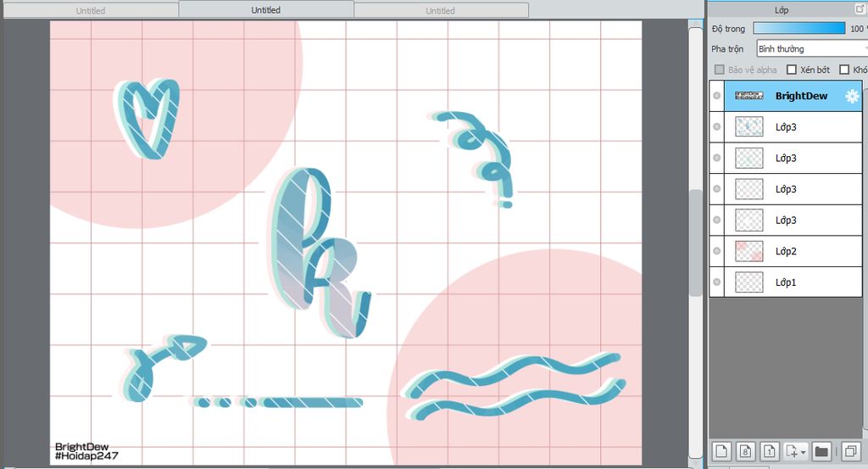Screen dimensions: 868x469
Task: Create a new layer folder
Action: [x=821, y=451]
